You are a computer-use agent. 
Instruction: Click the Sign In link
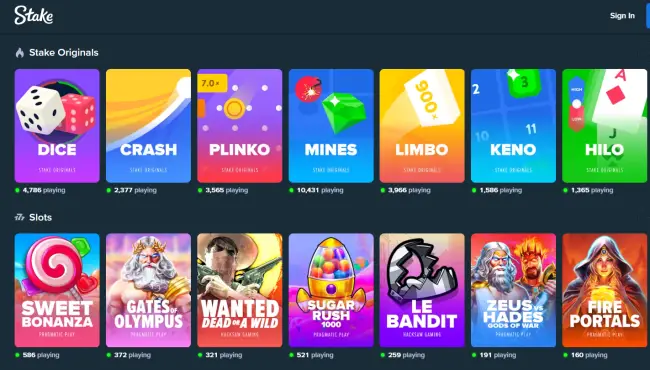point(622,16)
